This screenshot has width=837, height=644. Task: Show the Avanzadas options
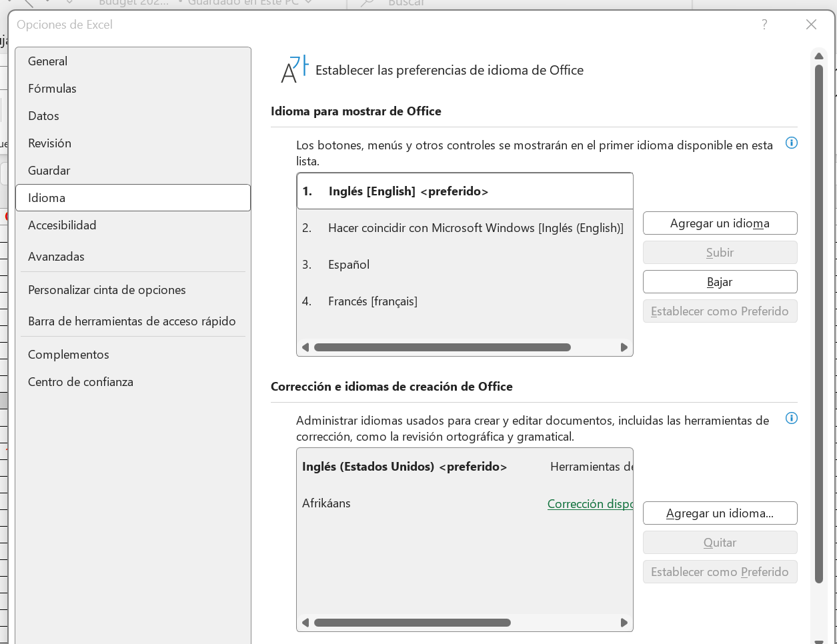(x=133, y=257)
